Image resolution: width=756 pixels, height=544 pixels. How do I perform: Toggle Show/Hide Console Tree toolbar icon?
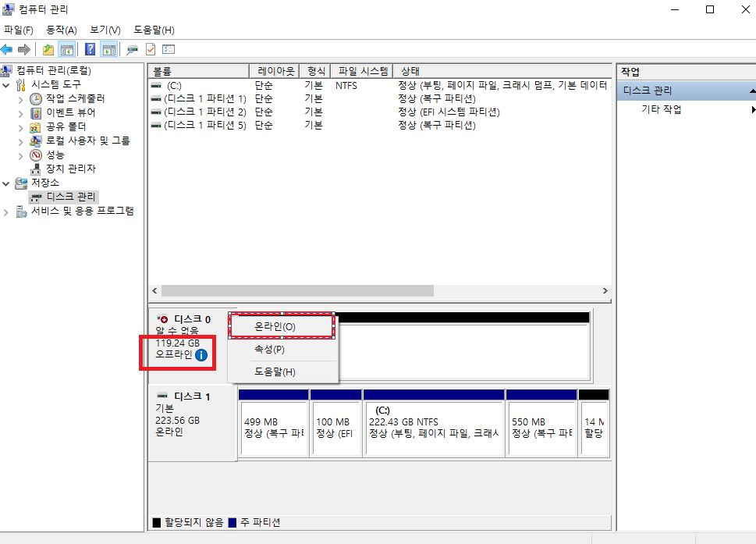tap(66, 49)
